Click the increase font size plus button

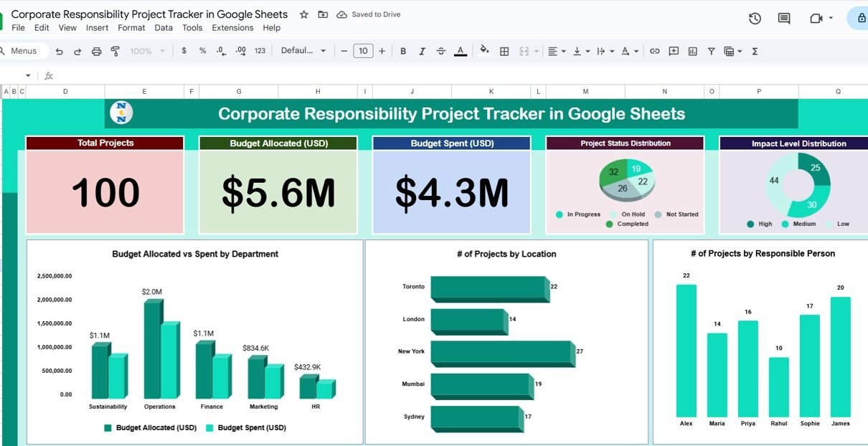point(382,51)
